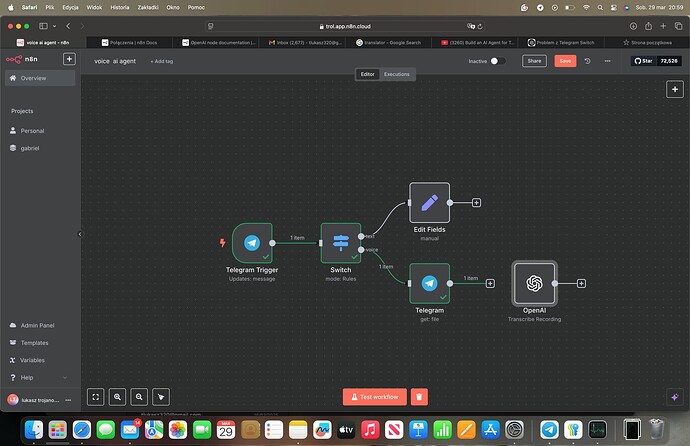The image size is (690, 446).
Task: Open the AI assistant sparkle button
Action: coord(675,397)
